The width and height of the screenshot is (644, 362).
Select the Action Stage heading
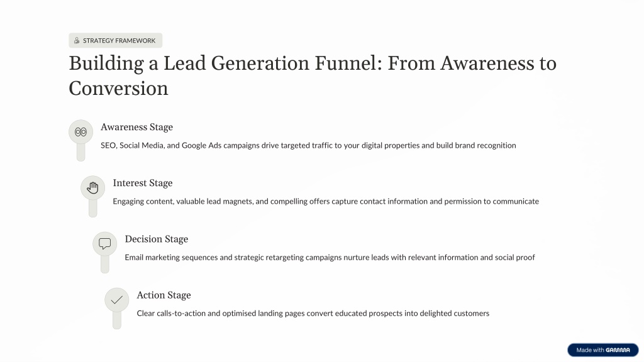coord(164,295)
